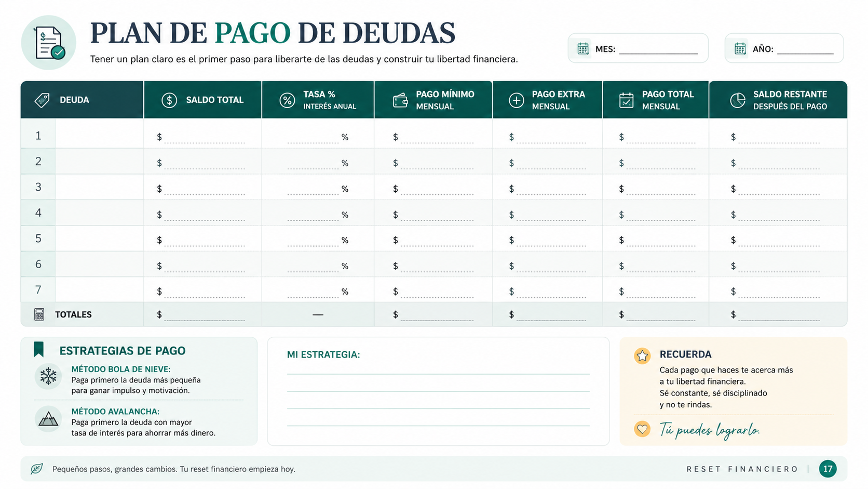
Task: Click the TOTALES Pago Mínimo field
Action: [x=433, y=315]
